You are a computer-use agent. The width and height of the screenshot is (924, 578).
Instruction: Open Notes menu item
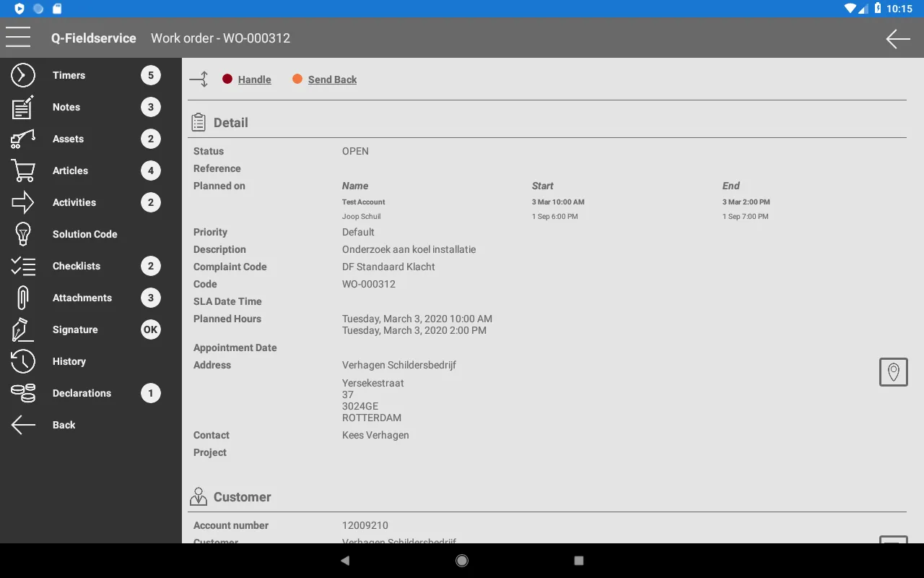coord(91,107)
